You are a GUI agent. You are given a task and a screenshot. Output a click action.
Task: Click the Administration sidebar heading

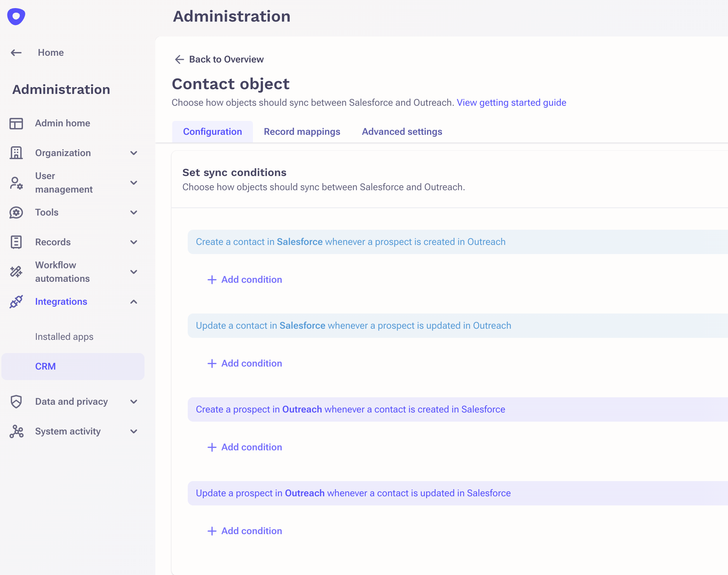click(x=61, y=90)
